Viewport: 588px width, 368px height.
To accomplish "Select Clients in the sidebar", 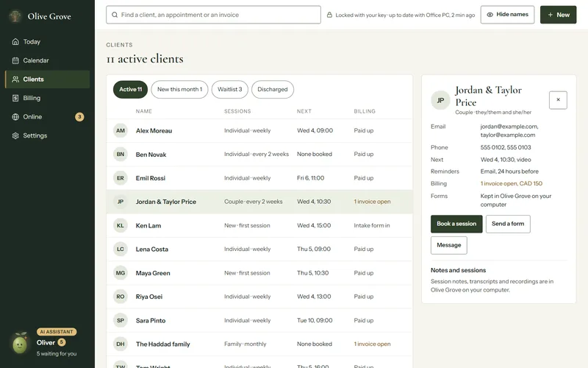I will pos(47,79).
